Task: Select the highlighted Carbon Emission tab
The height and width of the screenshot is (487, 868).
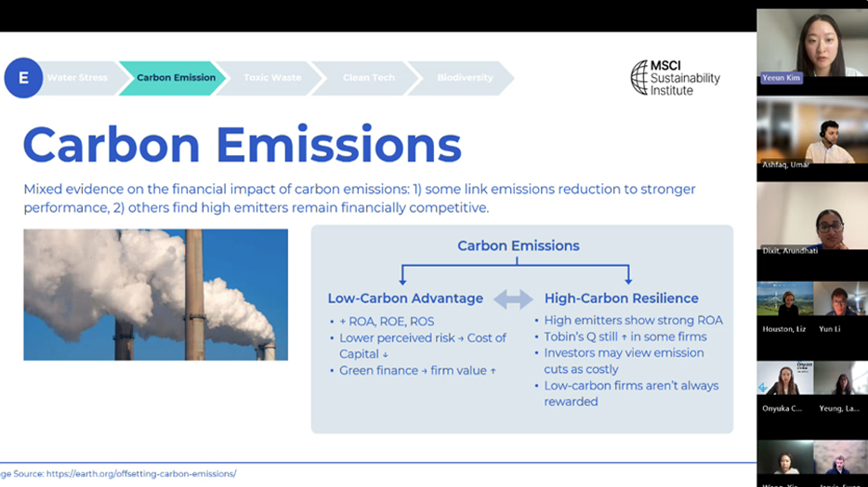Action: [176, 78]
